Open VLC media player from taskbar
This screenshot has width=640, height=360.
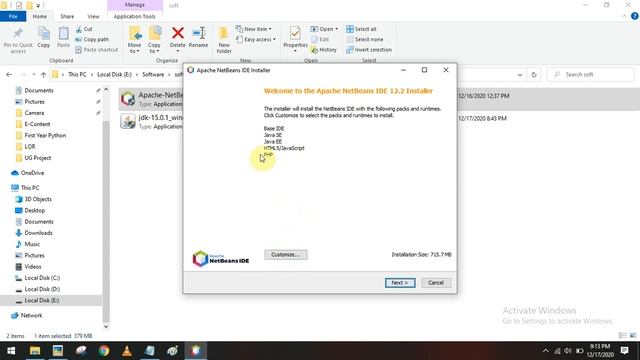[x=127, y=351]
